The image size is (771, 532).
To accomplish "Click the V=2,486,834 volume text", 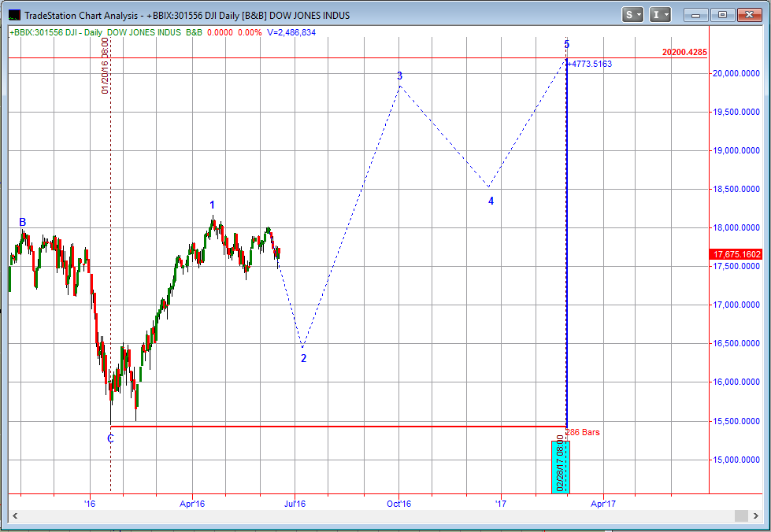I will point(291,32).
